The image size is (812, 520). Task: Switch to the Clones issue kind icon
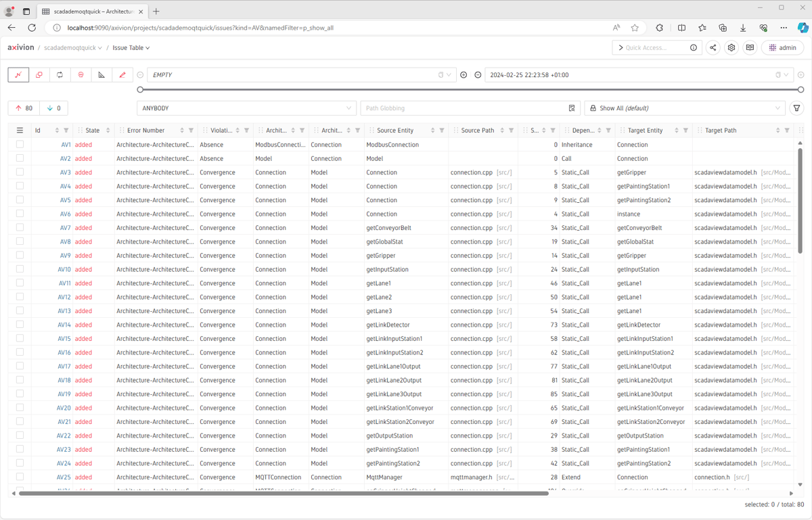(x=39, y=75)
